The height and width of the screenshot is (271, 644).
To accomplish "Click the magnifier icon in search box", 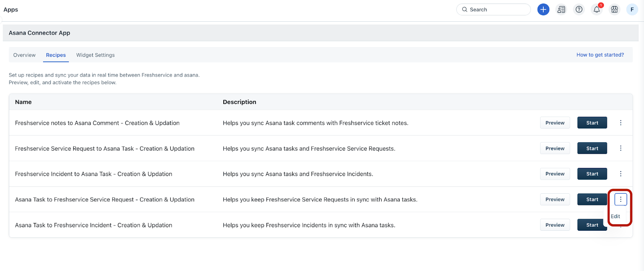I will (464, 9).
